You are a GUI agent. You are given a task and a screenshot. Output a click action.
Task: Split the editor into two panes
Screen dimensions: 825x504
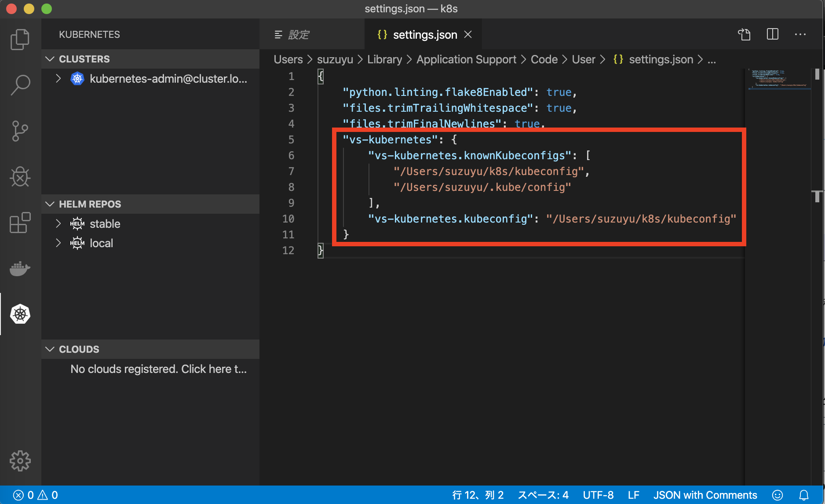[x=772, y=34]
